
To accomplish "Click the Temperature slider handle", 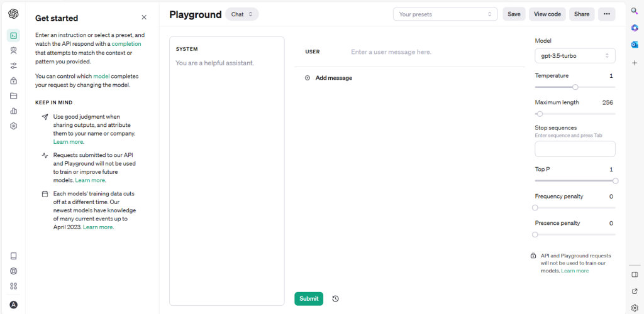I will click(575, 87).
